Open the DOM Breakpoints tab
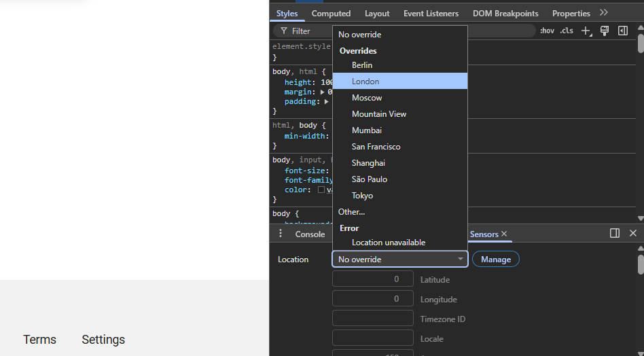 coord(505,14)
